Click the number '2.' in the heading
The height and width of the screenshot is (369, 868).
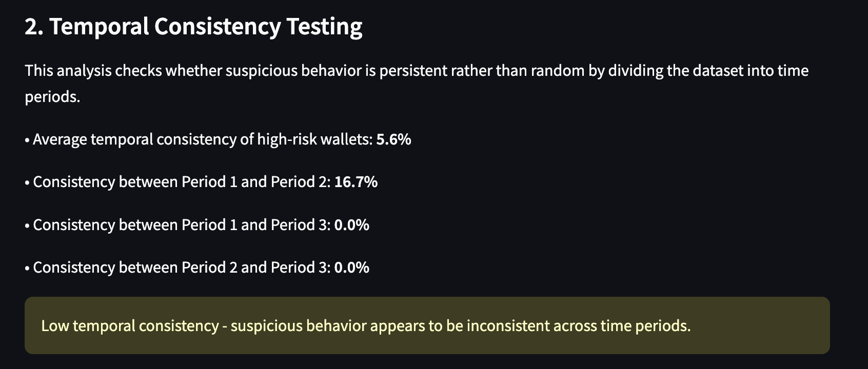click(34, 27)
